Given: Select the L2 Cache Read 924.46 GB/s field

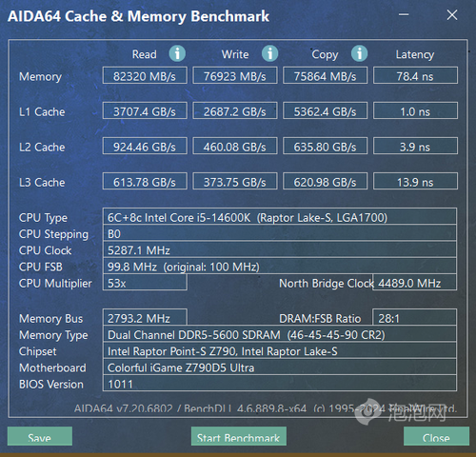Looking at the screenshot, I should pos(145,146).
